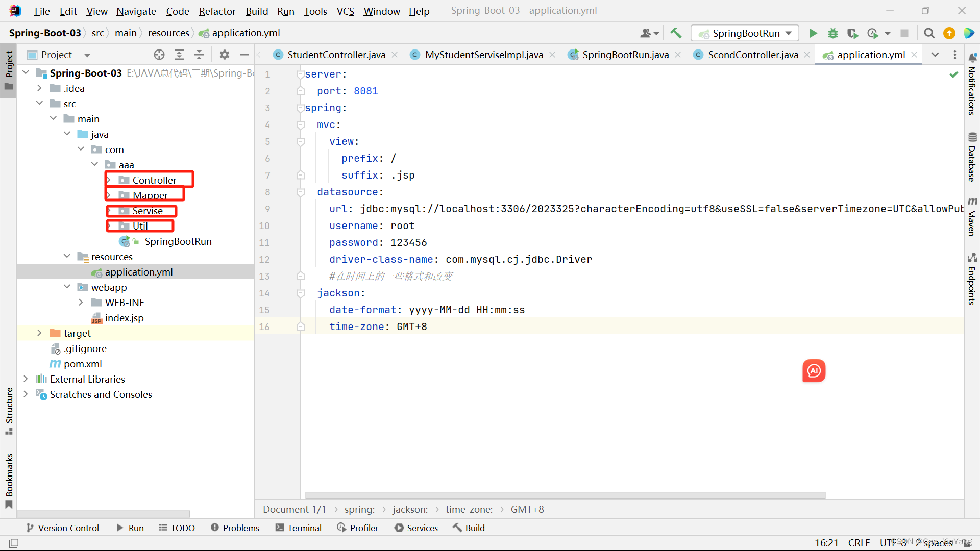Expand Scratches and Consoles node

pos(26,394)
